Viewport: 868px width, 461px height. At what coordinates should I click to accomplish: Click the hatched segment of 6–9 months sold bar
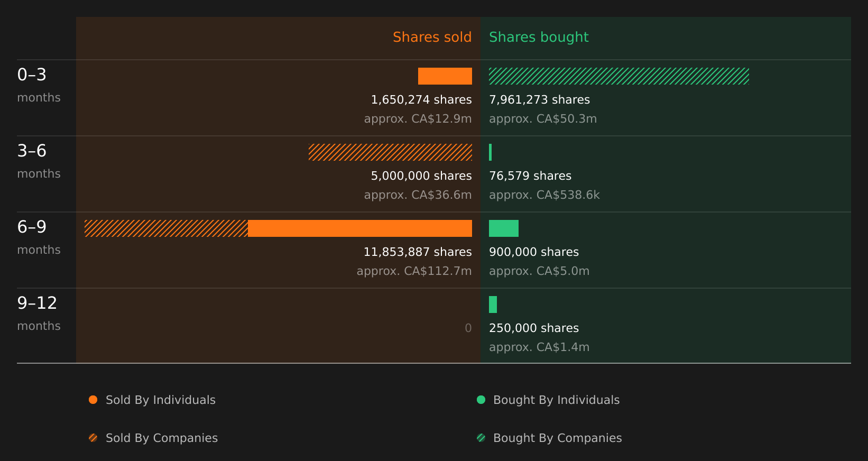click(166, 228)
